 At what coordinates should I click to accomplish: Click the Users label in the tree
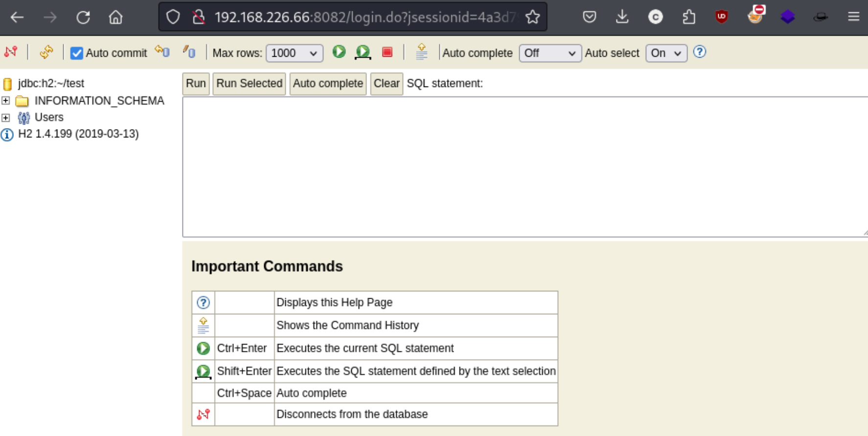pyautogui.click(x=49, y=117)
